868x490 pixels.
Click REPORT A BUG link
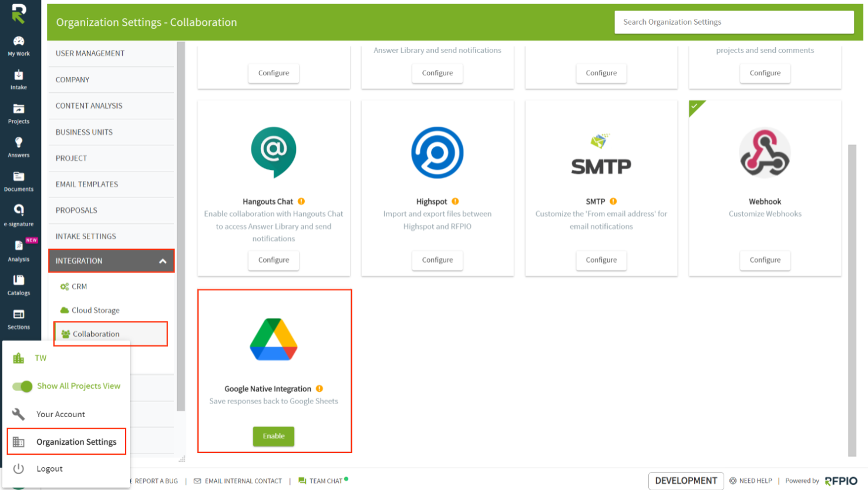[156, 481]
